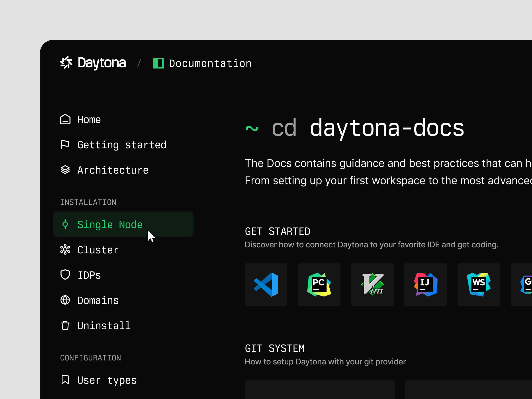
Task: Click the Getting started flag icon
Action: click(x=65, y=145)
